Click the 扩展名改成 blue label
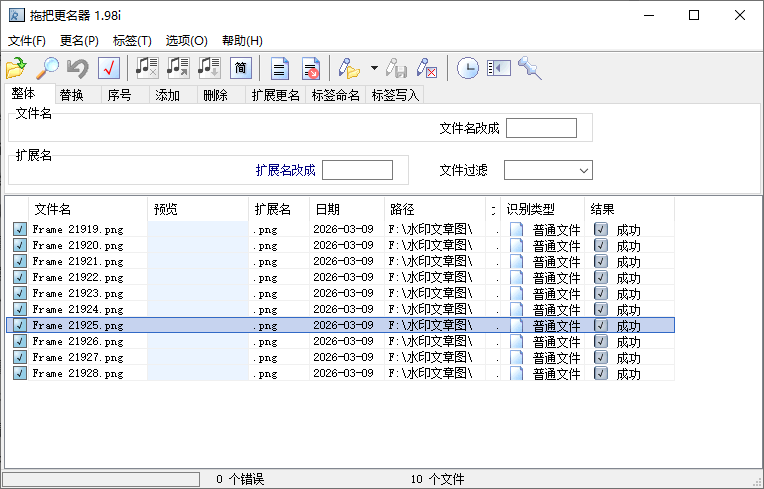This screenshot has height=489, width=764. click(x=286, y=170)
